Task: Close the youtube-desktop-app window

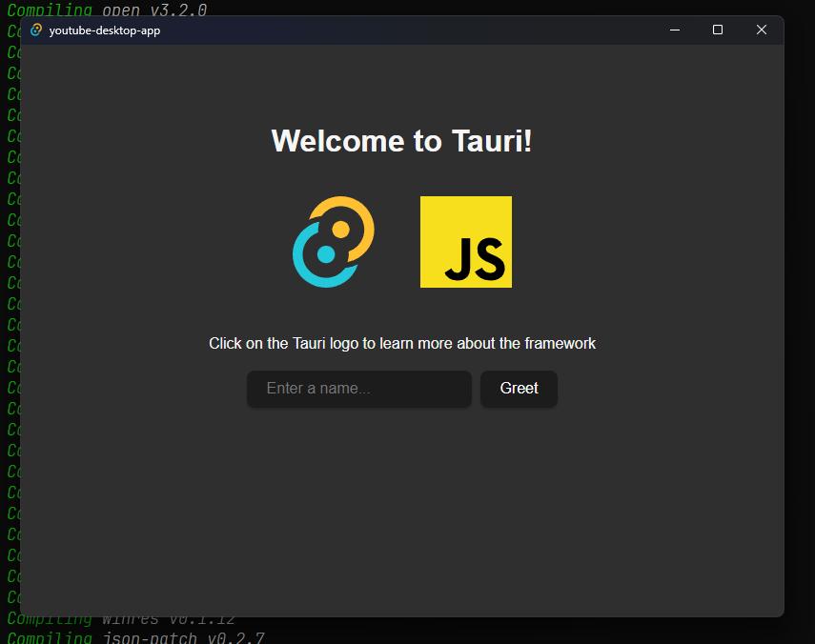Action: [x=762, y=30]
